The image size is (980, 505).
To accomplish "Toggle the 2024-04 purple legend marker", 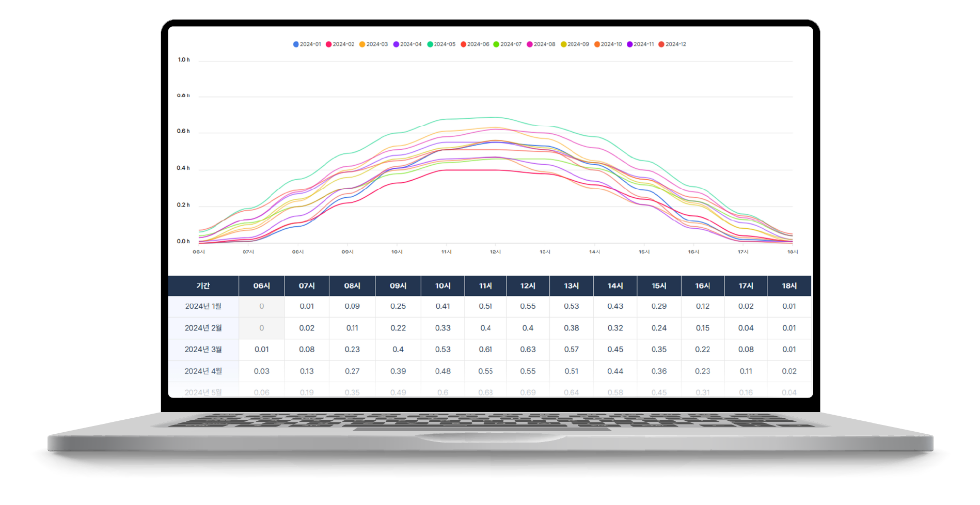I will point(396,44).
